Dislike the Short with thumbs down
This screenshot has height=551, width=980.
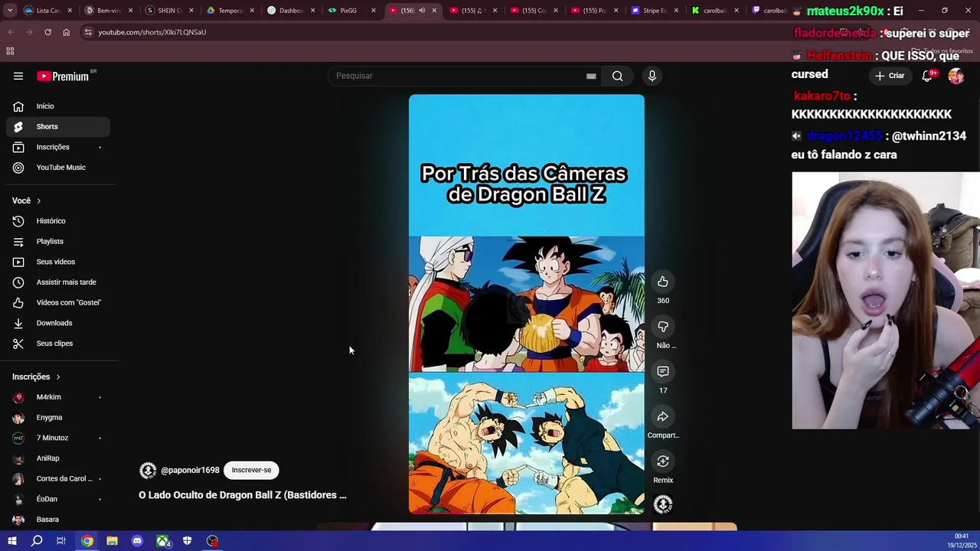pos(663,327)
